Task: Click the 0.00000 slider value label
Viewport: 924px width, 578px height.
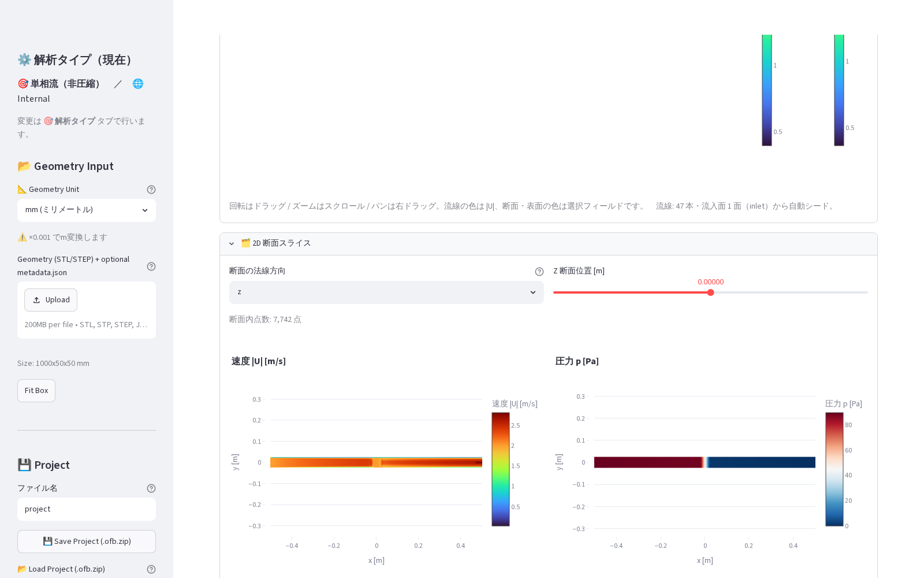Action: coord(710,282)
